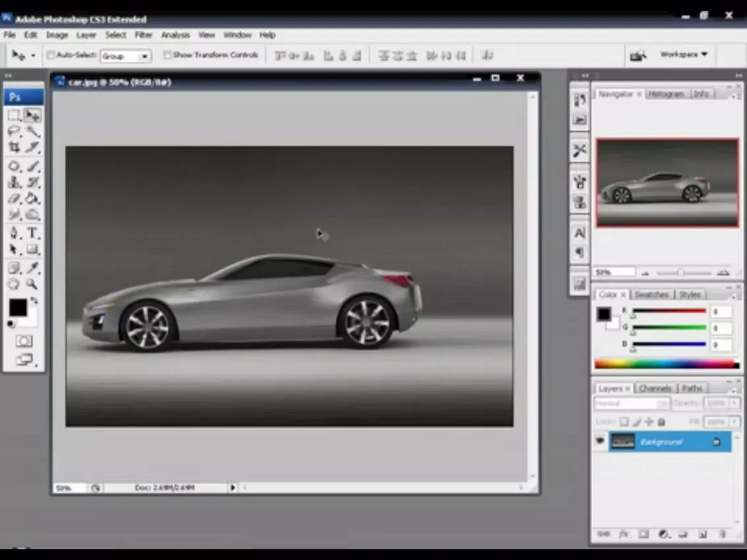Toggle lock all in Layers panel
Screen dimensions: 747x560
click(x=662, y=422)
